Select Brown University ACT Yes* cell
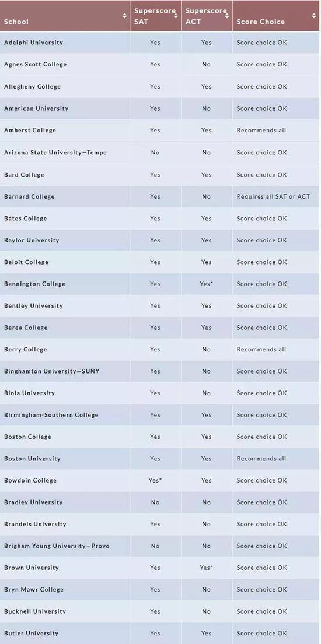Image resolution: width=321 pixels, height=644 pixels. (206, 568)
